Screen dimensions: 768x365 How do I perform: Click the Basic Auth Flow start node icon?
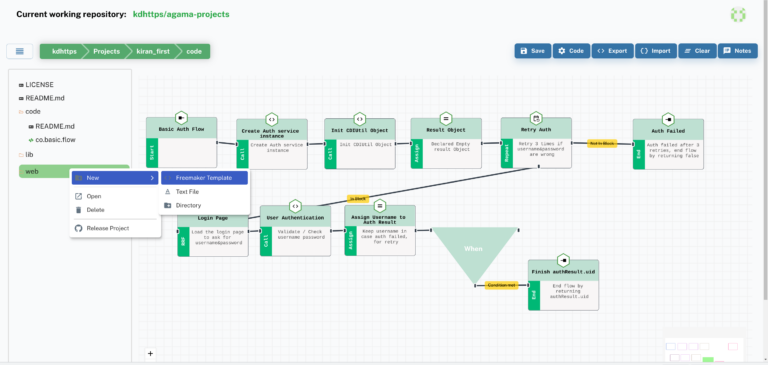pyautogui.click(x=181, y=118)
